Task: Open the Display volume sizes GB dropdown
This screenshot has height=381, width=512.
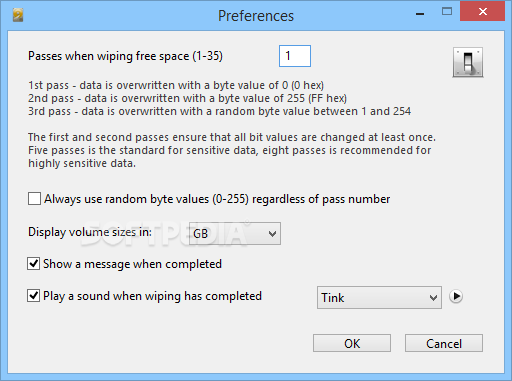Action: (x=235, y=233)
